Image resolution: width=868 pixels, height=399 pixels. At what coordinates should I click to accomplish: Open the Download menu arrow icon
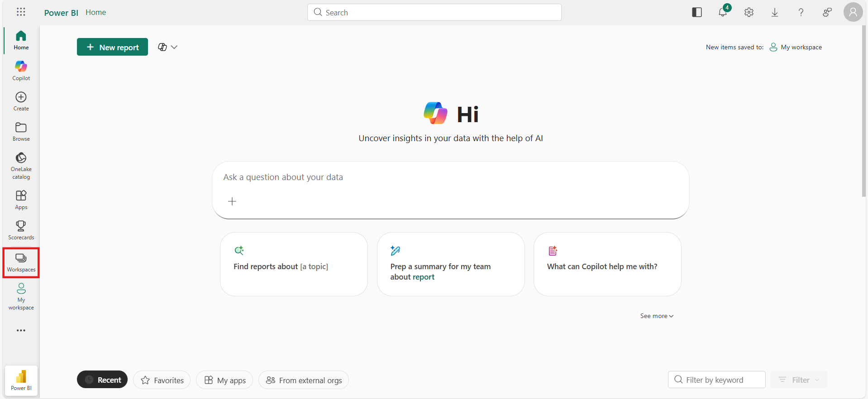(x=775, y=12)
